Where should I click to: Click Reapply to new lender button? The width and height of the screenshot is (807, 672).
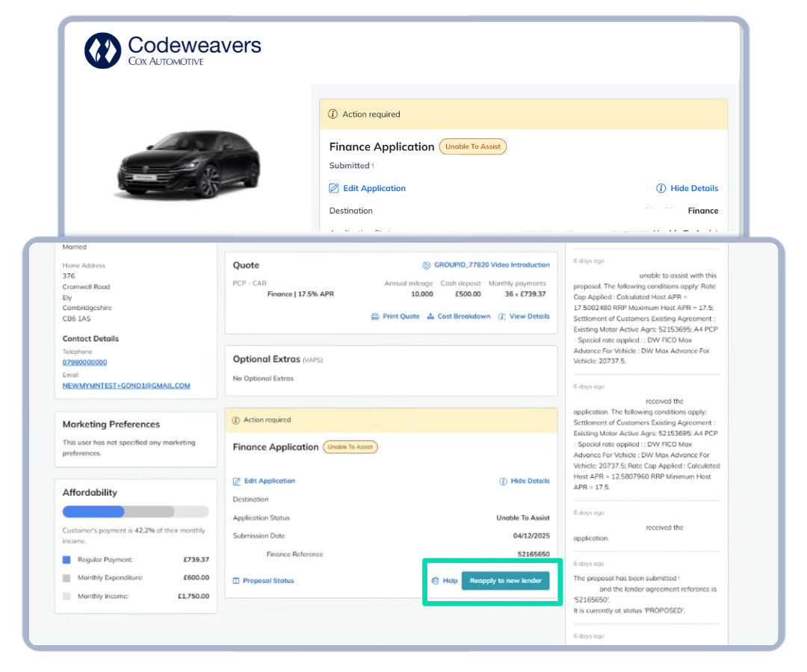(x=505, y=581)
